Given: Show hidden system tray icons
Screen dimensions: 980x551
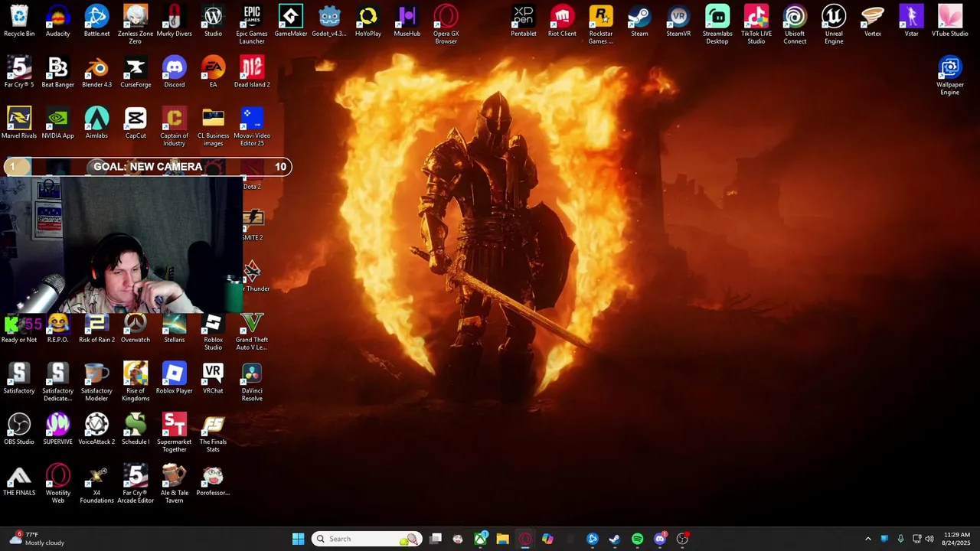Looking at the screenshot, I should (867, 539).
